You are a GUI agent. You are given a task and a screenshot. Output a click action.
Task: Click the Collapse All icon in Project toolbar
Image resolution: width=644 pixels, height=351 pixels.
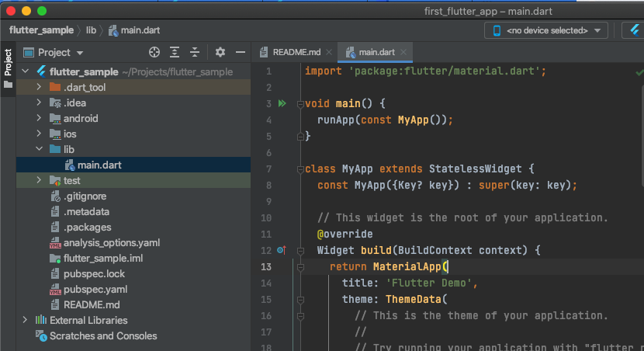tap(195, 52)
